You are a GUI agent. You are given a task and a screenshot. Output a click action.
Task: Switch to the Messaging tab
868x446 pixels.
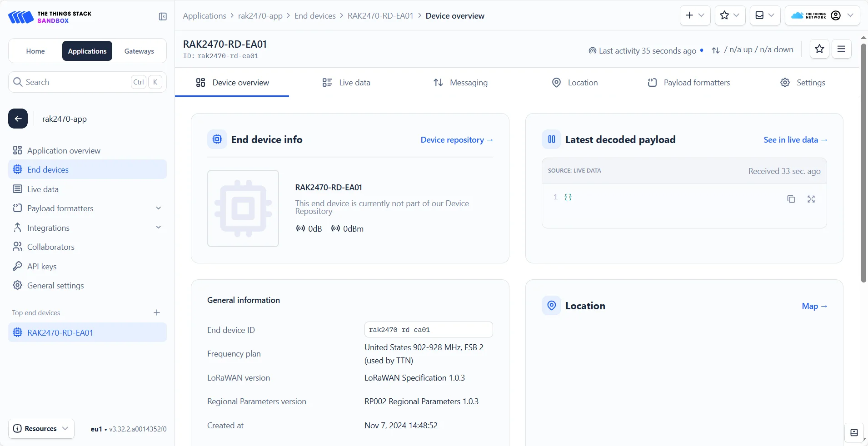[460, 83]
